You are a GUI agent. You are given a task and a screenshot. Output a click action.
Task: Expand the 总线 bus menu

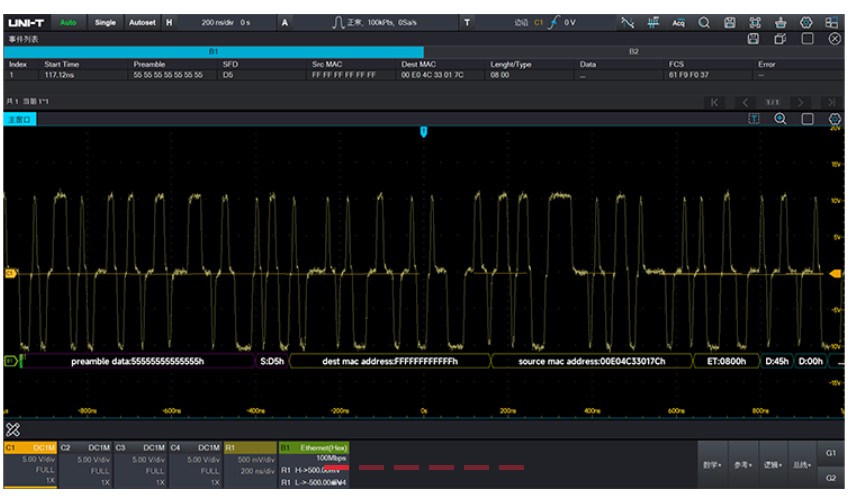pyautogui.click(x=803, y=465)
